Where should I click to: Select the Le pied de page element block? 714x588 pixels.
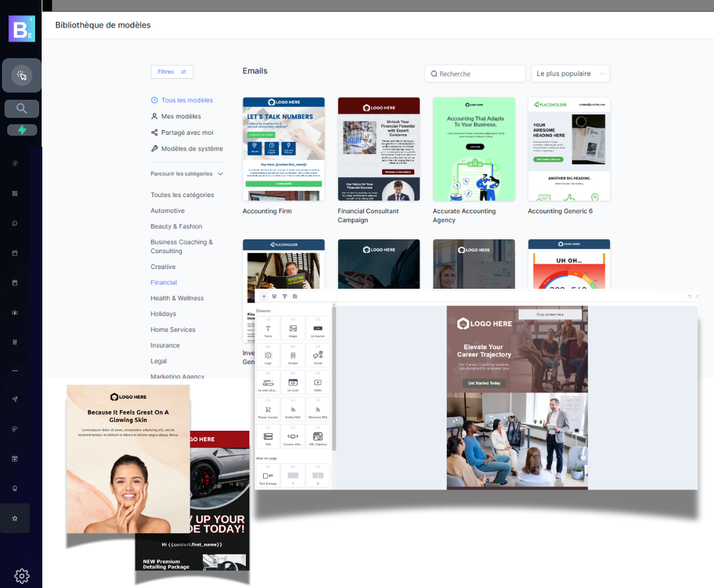268,383
